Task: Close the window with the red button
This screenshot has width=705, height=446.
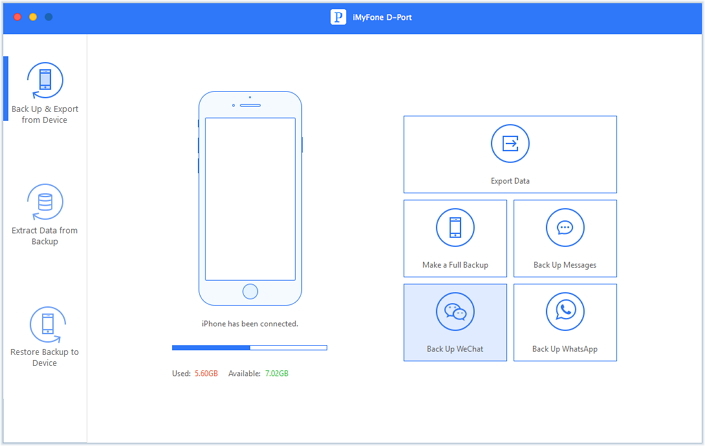Action: (18, 17)
